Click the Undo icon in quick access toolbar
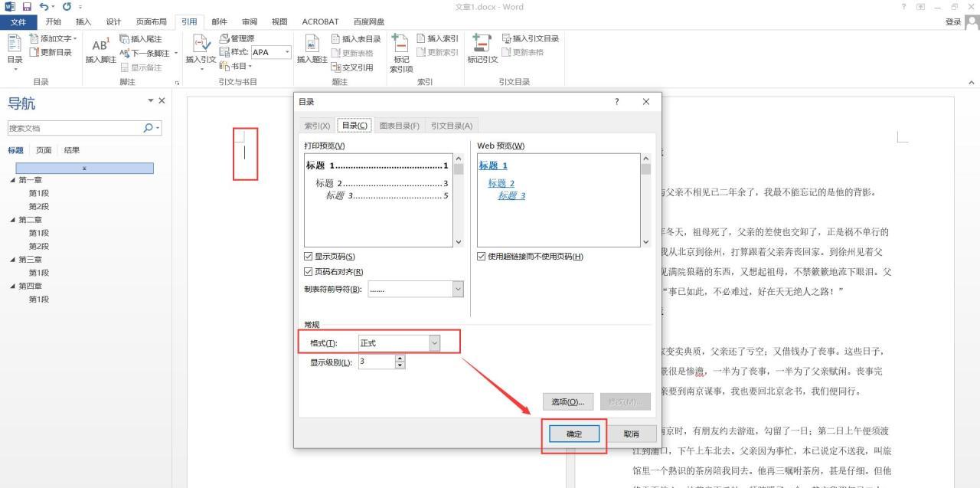The width and height of the screenshot is (980, 488). [44, 7]
